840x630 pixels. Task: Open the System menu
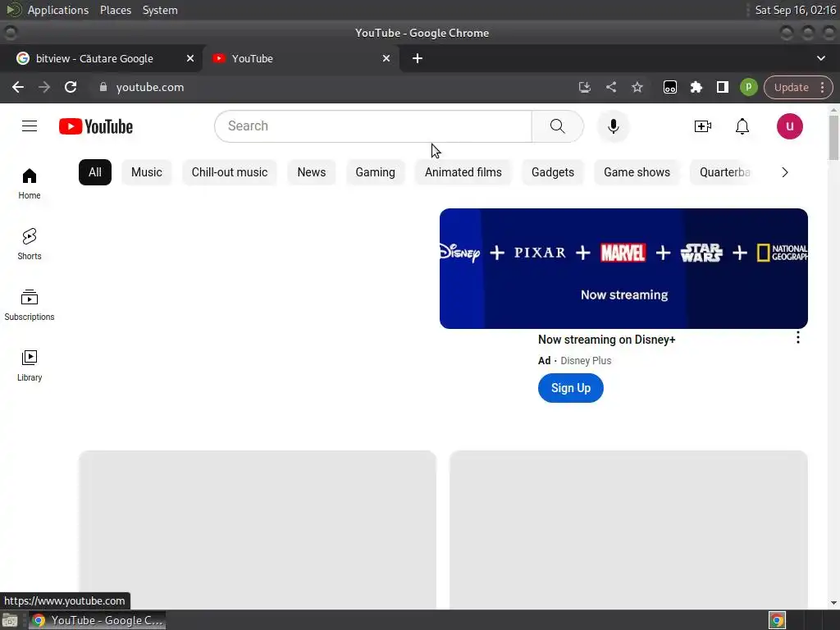click(x=160, y=10)
